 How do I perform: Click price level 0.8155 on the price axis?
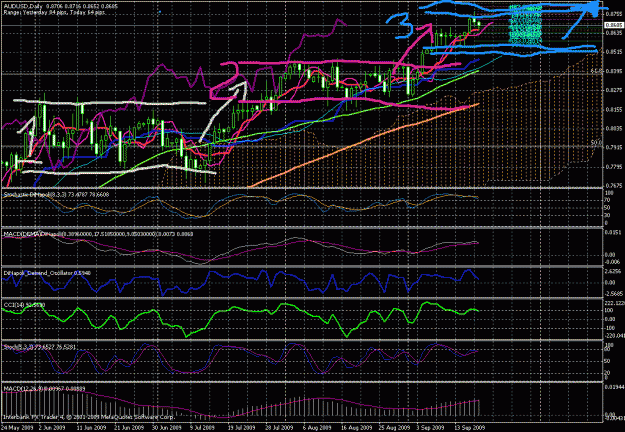612,110
